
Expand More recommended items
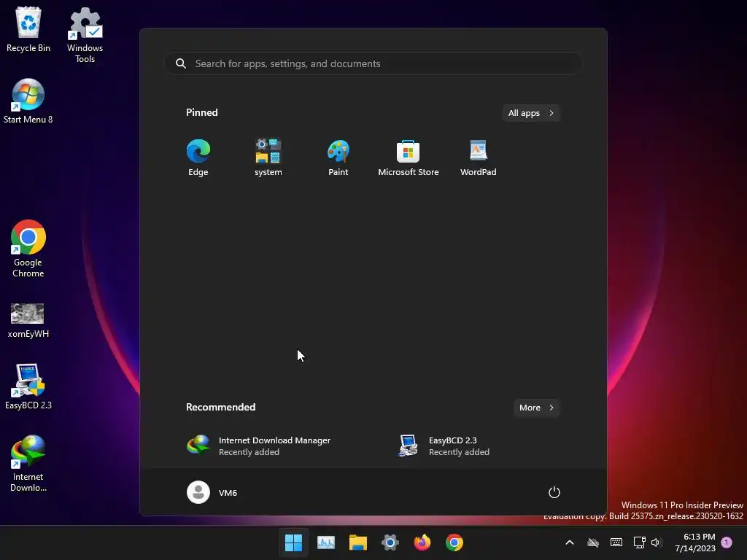point(536,408)
